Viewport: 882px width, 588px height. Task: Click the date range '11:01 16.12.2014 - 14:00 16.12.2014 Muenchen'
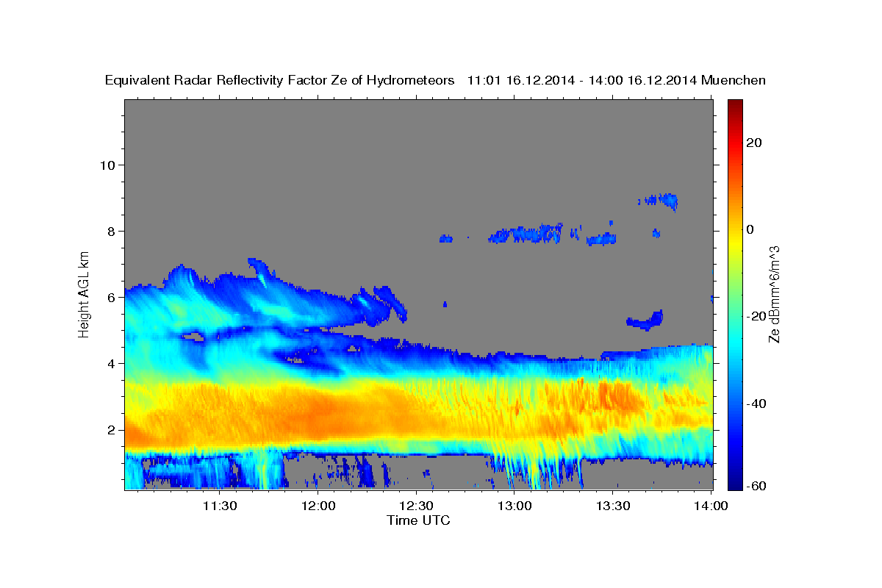pos(617,81)
